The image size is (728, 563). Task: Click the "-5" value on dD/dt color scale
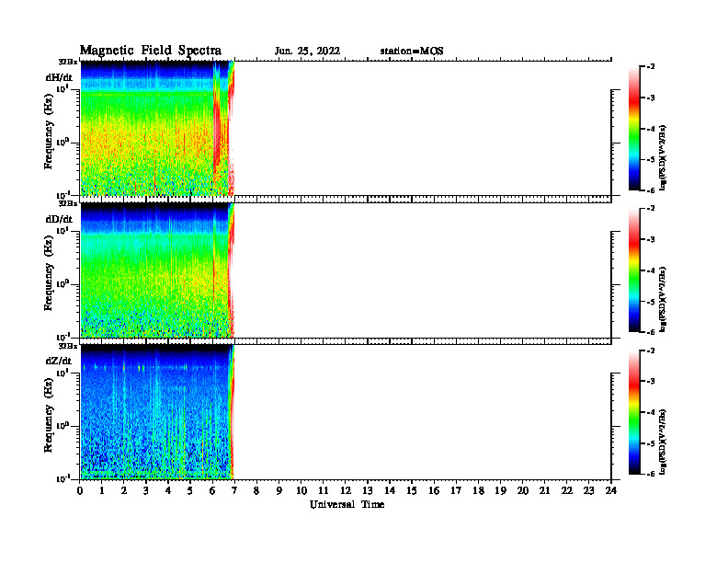651,302
